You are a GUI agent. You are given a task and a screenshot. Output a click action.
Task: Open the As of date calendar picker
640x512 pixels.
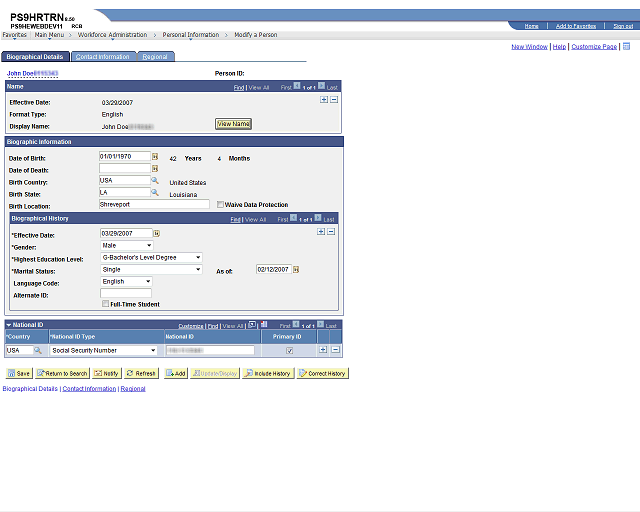coord(296,269)
